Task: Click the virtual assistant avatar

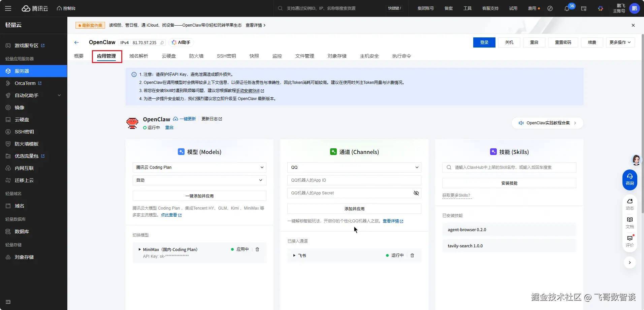Action: 636,160
